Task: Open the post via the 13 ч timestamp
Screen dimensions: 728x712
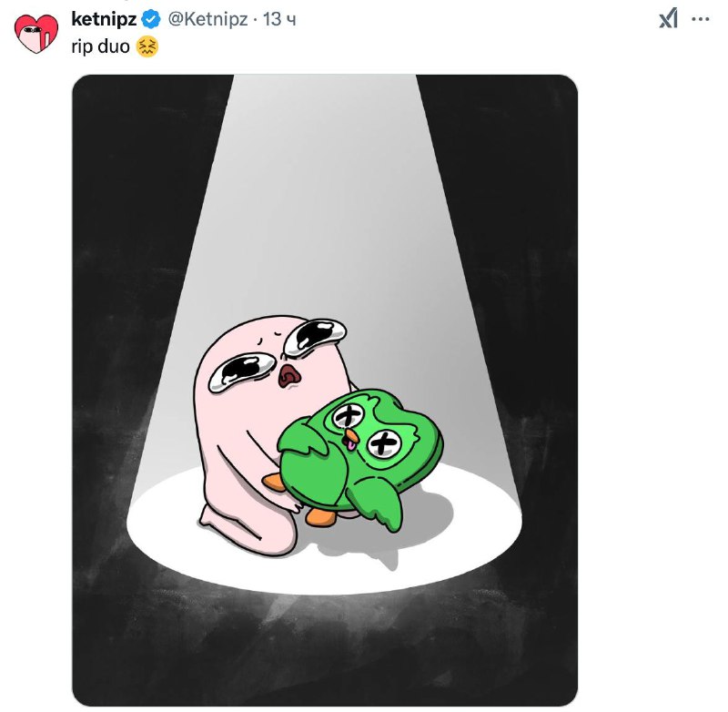Action: click(279, 19)
